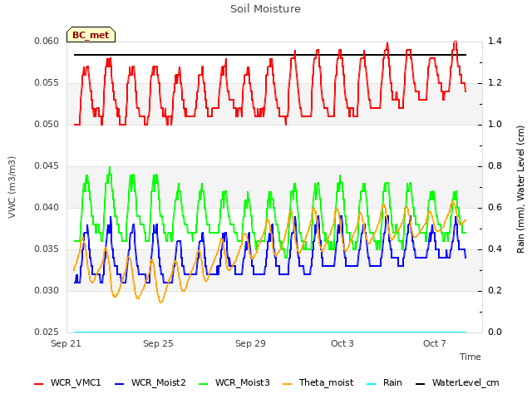Screen dimensions: 532x399
Task: Click the red WCR_VMC1 legend swatch
Action: [x=39, y=383]
